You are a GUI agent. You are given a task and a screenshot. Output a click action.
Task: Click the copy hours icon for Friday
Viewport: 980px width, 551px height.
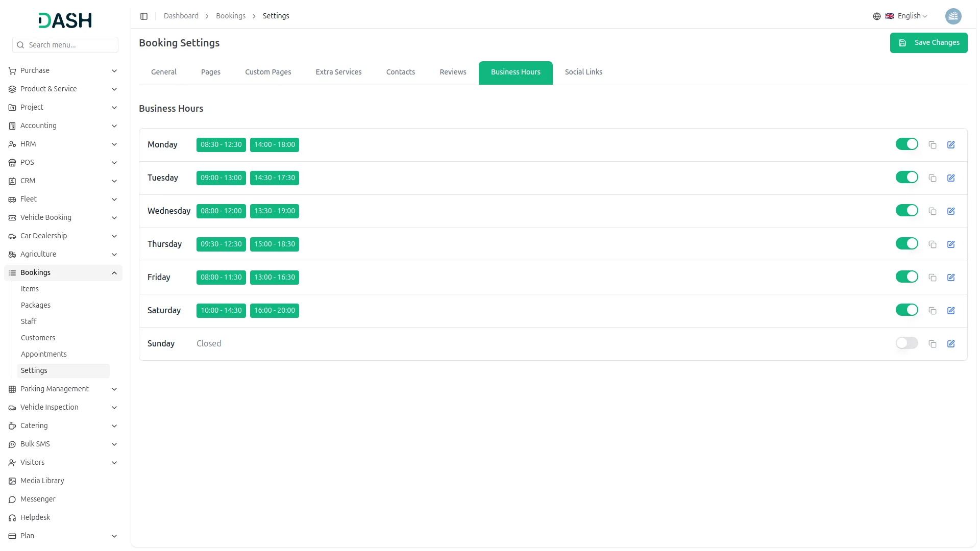point(933,278)
